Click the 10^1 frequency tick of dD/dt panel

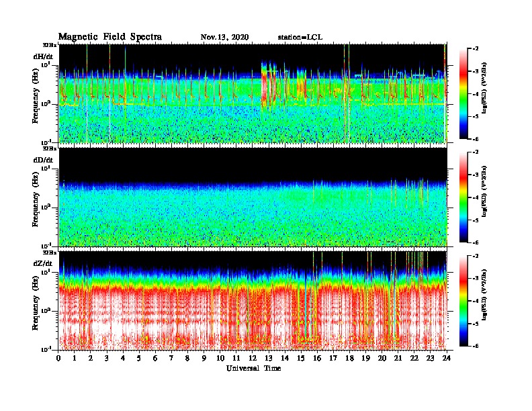click(46, 168)
